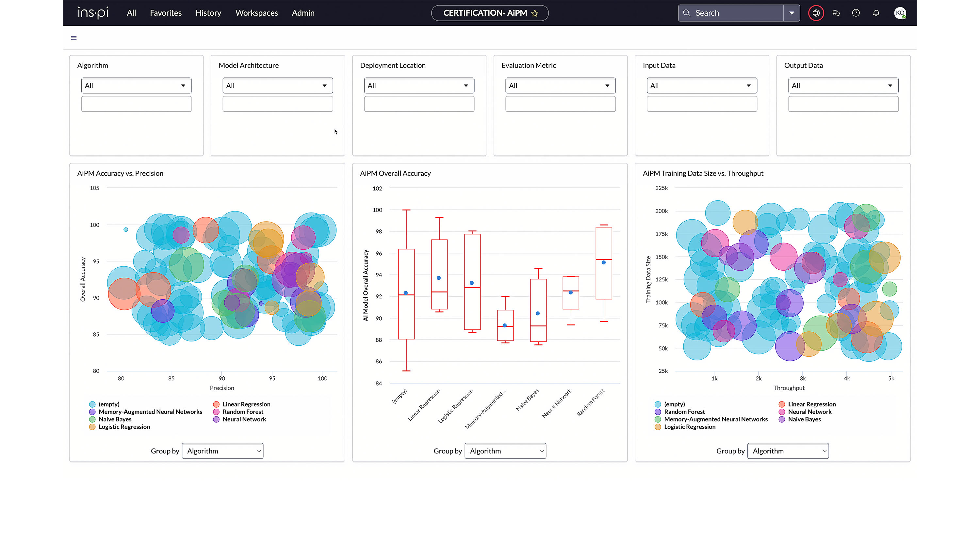Image resolution: width=980 pixels, height=551 pixels.
Task: Expand the Deployment Location All dropdown
Action: click(419, 86)
